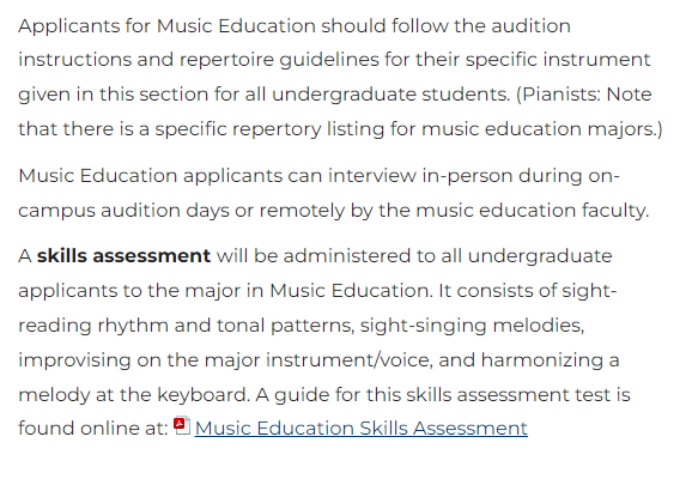Click the "(Pianists: Note" parenthetical text

[x=585, y=95]
